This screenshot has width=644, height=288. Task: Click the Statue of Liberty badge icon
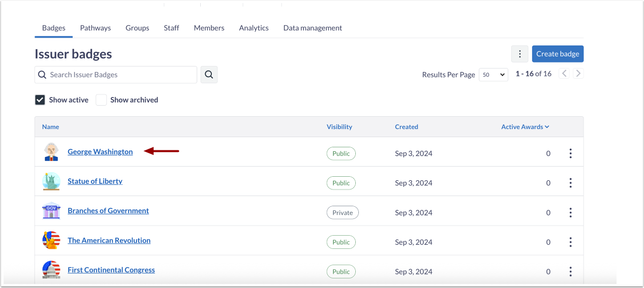click(51, 181)
